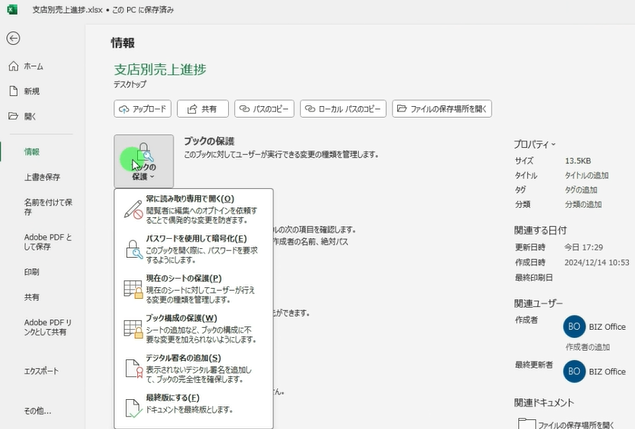Open 印刷 in the sidebar
Screen dimensions: 635x429
tap(32, 272)
